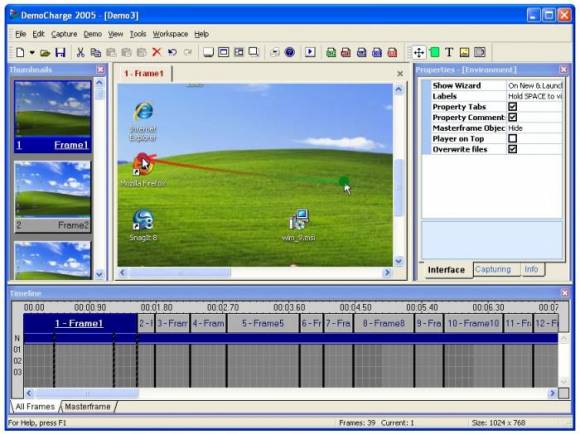Select the Text T tool
Image resolution: width=580 pixels, height=434 pixels.
click(449, 53)
